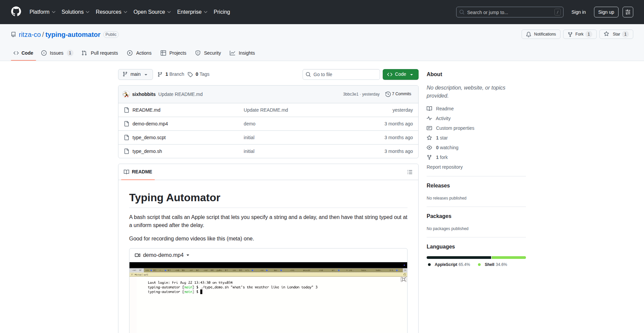This screenshot has height=333, width=644.
Task: Click the AppleScript languages bar segment
Action: (x=459, y=258)
